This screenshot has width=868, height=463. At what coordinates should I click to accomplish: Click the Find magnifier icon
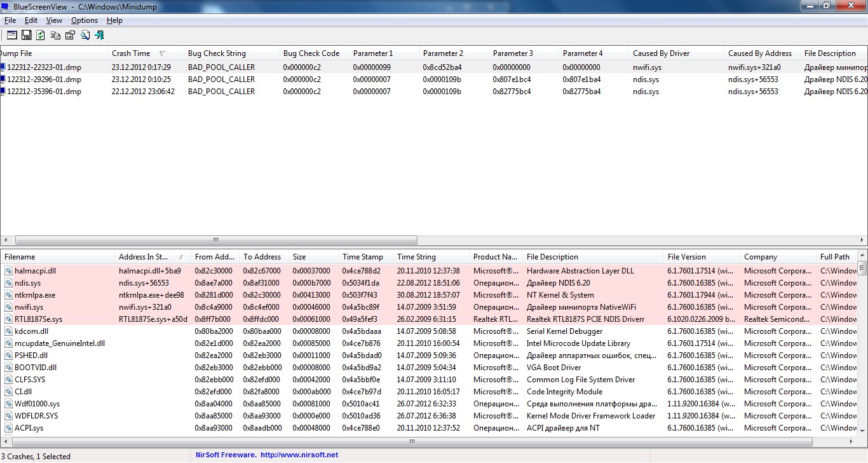85,35
